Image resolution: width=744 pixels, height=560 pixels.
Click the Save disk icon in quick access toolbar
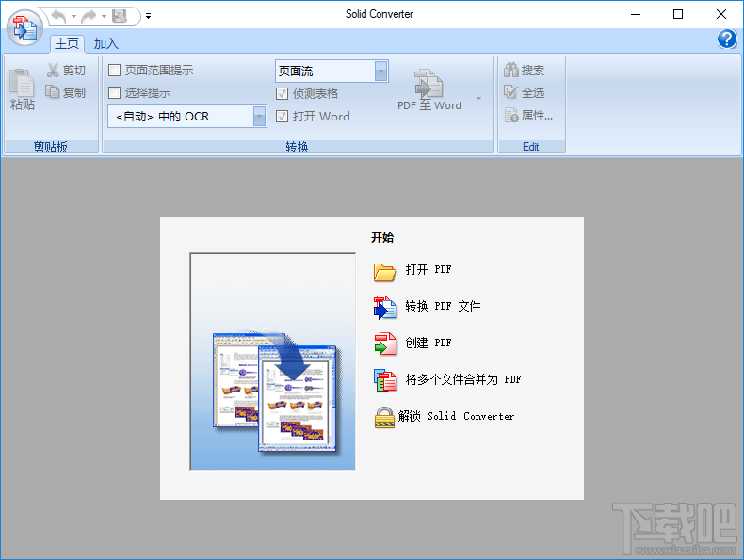[120, 17]
